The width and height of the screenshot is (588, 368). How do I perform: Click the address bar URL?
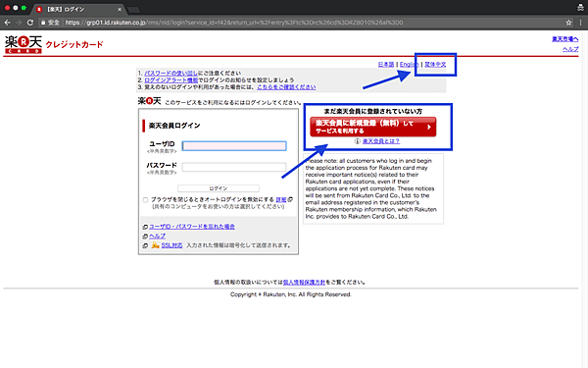(x=234, y=23)
